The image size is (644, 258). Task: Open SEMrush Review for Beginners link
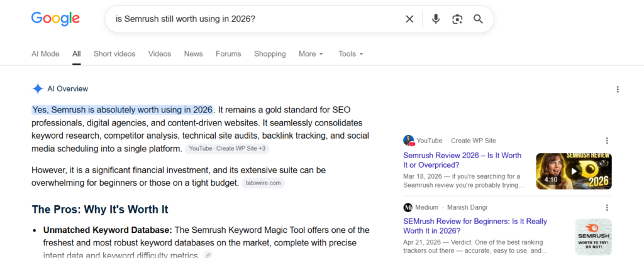(475, 226)
